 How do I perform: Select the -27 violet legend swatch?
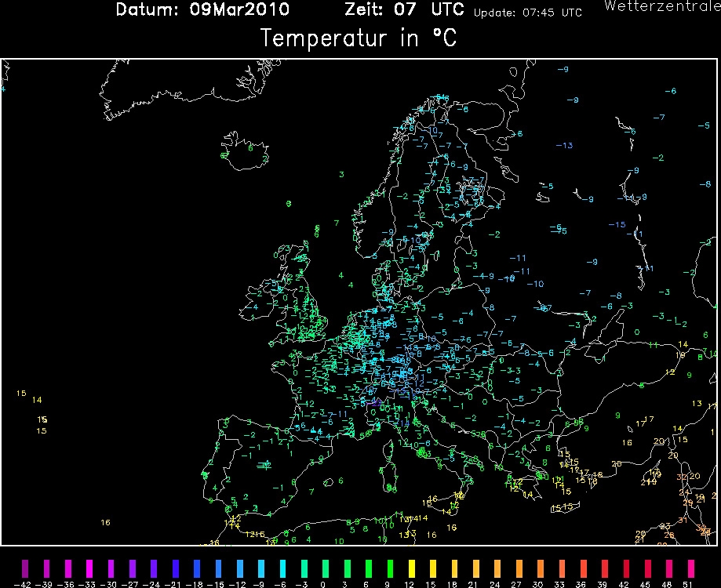(x=133, y=568)
